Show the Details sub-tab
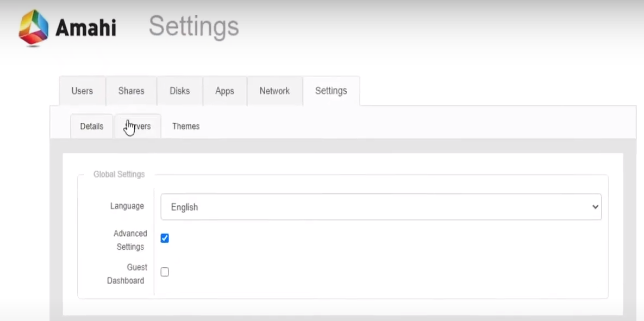Viewport: 644px width, 321px height. click(x=91, y=127)
